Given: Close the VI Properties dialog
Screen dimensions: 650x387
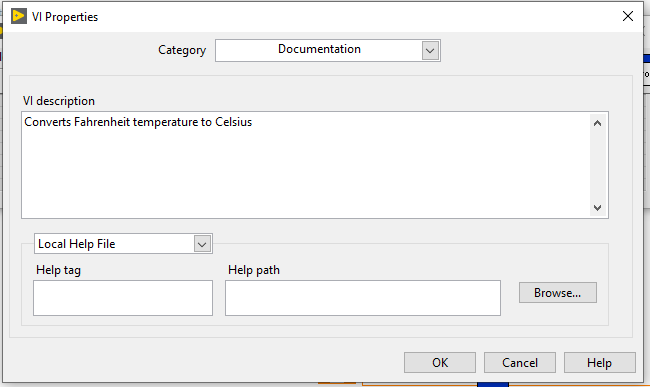Looking at the screenshot, I should point(628,16).
